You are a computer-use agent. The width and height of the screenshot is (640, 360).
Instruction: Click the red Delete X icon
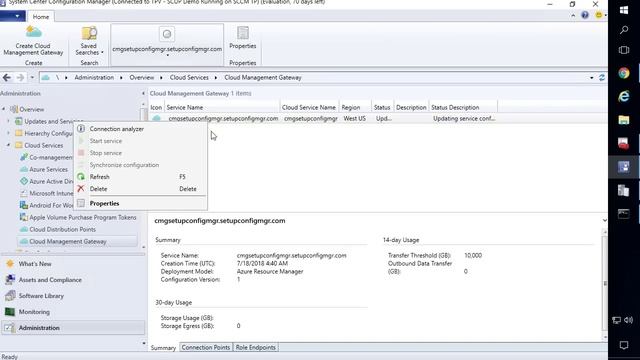coord(81,189)
